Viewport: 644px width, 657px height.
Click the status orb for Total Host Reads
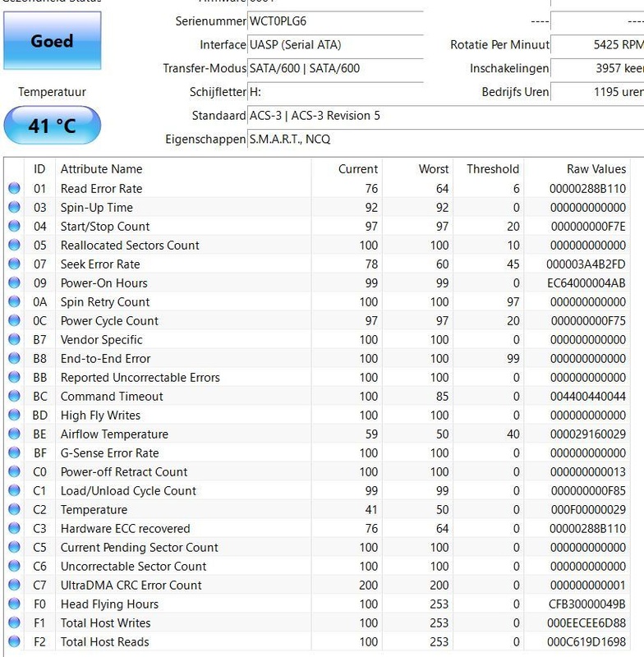(x=14, y=641)
